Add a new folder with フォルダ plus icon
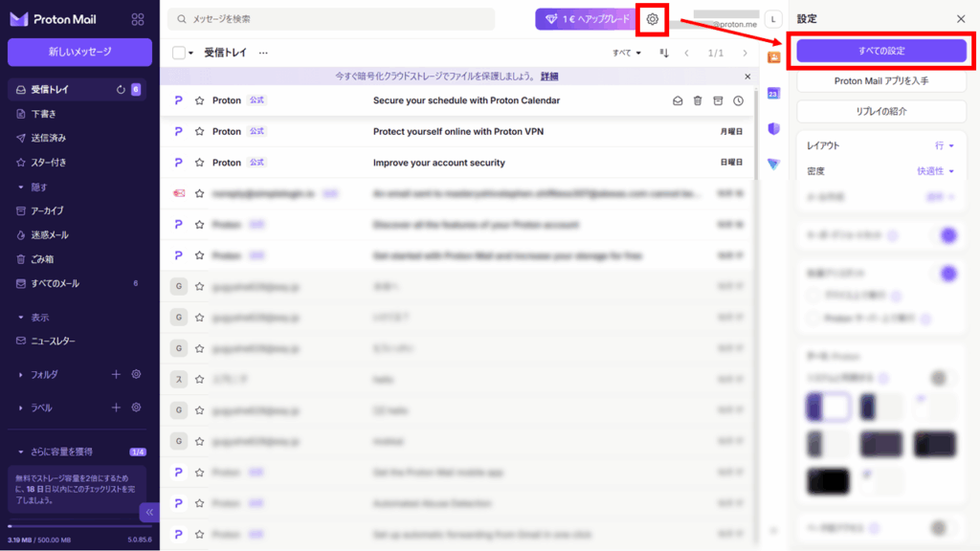Screen dimensions: 980x551 [x=116, y=374]
